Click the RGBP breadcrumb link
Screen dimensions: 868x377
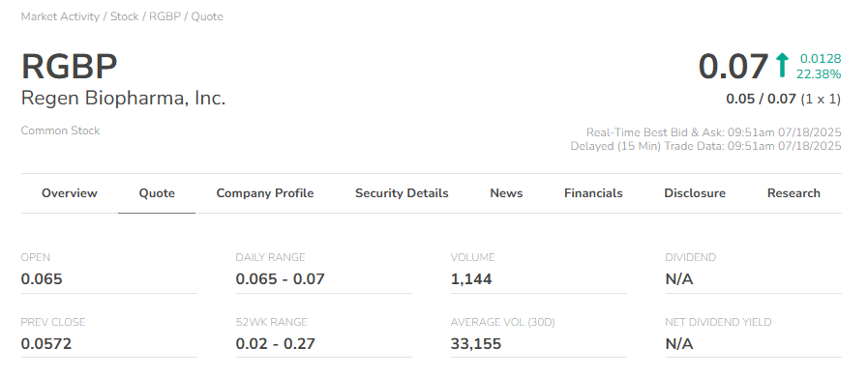tap(165, 16)
